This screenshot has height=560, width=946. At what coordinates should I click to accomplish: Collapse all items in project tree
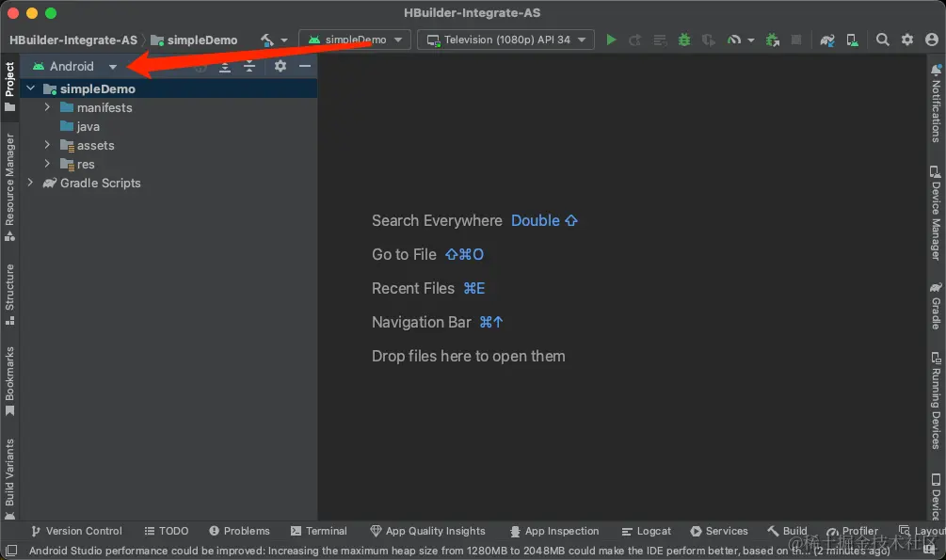(249, 67)
